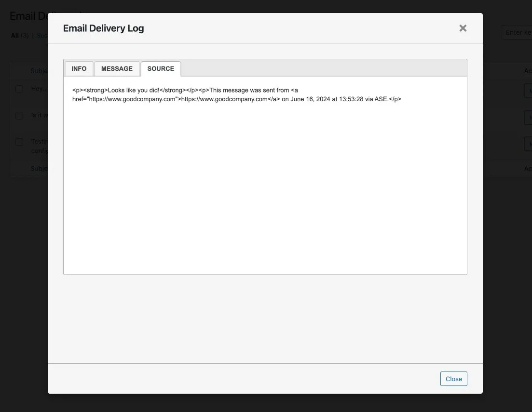Image resolution: width=532 pixels, height=412 pixels.
Task: Select the SOURCE tab
Action: [x=161, y=68]
